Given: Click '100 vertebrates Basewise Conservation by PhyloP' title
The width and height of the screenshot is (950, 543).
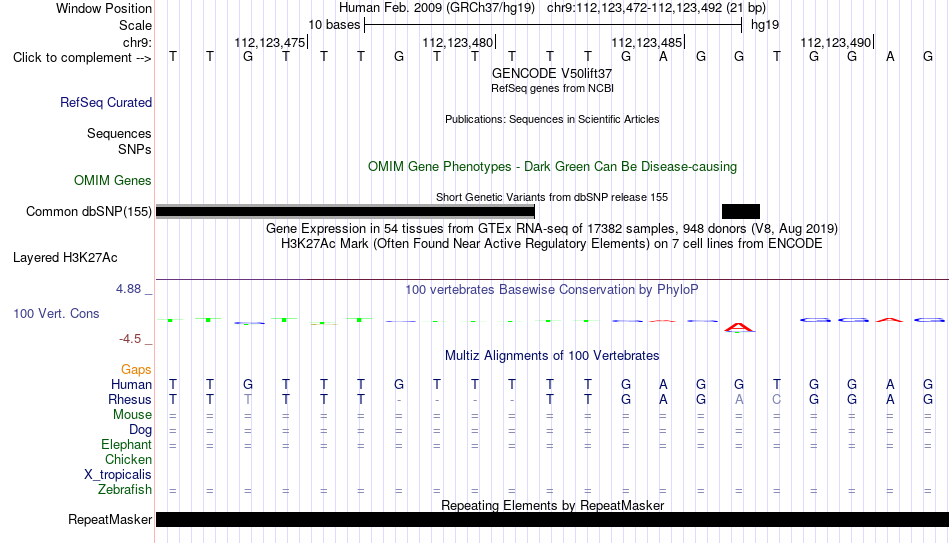Looking at the screenshot, I should (x=552, y=290).
